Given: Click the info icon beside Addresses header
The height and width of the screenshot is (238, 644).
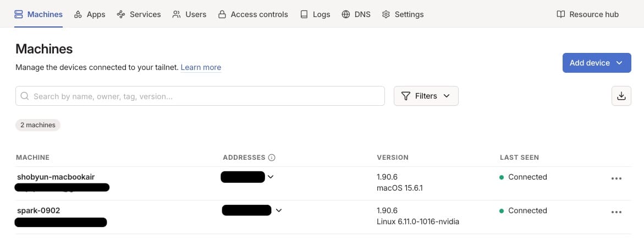Looking at the screenshot, I should (x=272, y=158).
